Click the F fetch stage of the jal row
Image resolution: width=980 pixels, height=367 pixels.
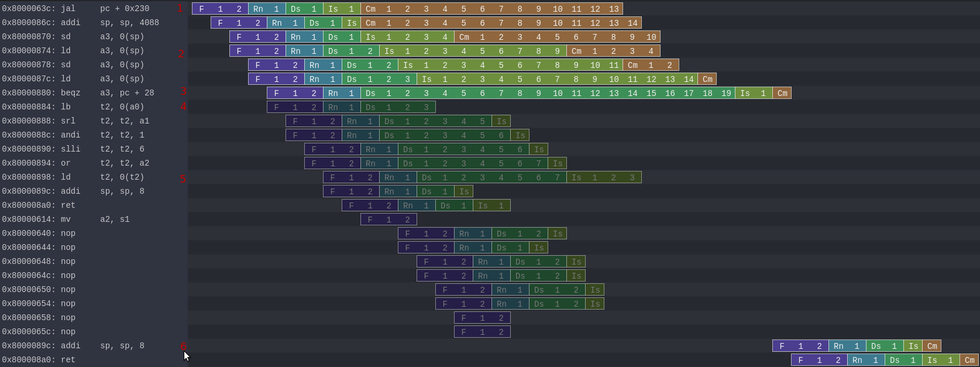coord(220,9)
